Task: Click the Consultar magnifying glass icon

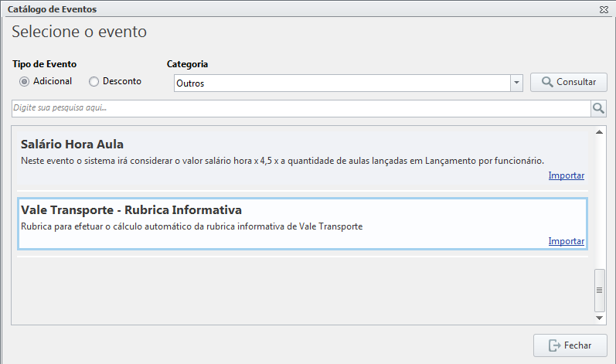Action: 547,82
